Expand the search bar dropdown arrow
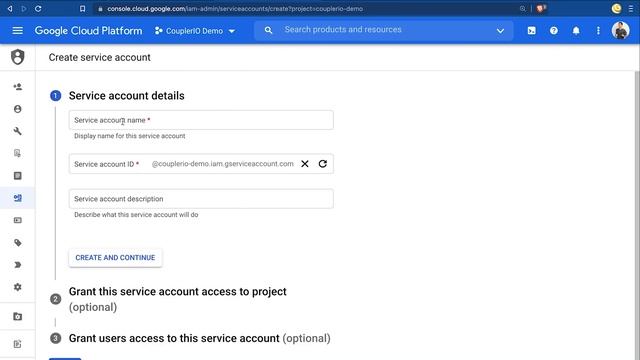This screenshot has width=640, height=360. (500, 31)
